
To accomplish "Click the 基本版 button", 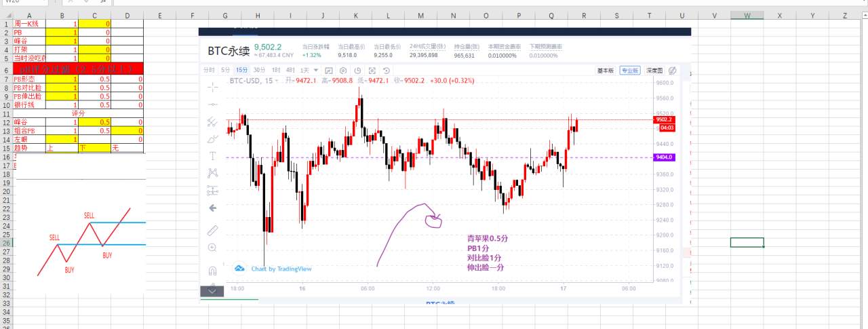I will tap(606, 71).
